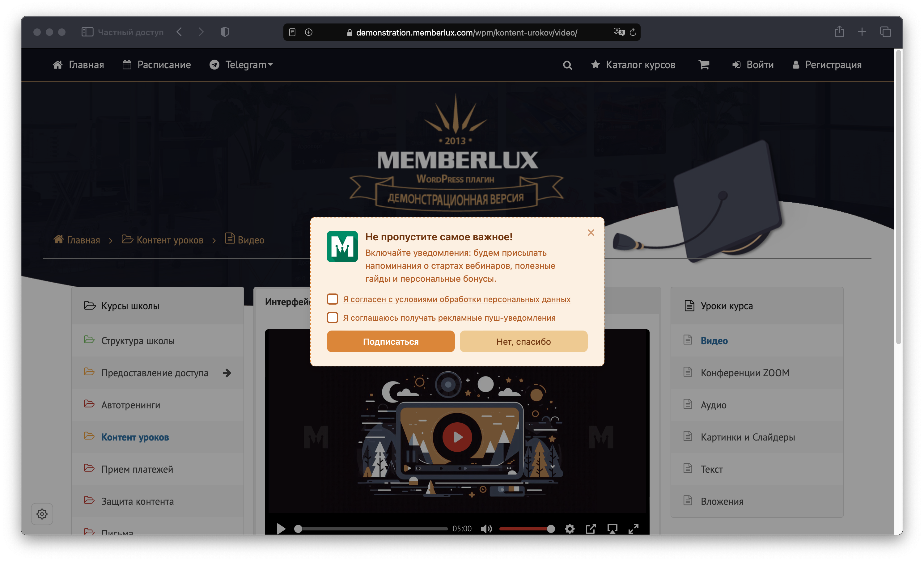Open Каталог курсов in the navigation
Viewport: 924px width, 561px height.
[633, 65]
